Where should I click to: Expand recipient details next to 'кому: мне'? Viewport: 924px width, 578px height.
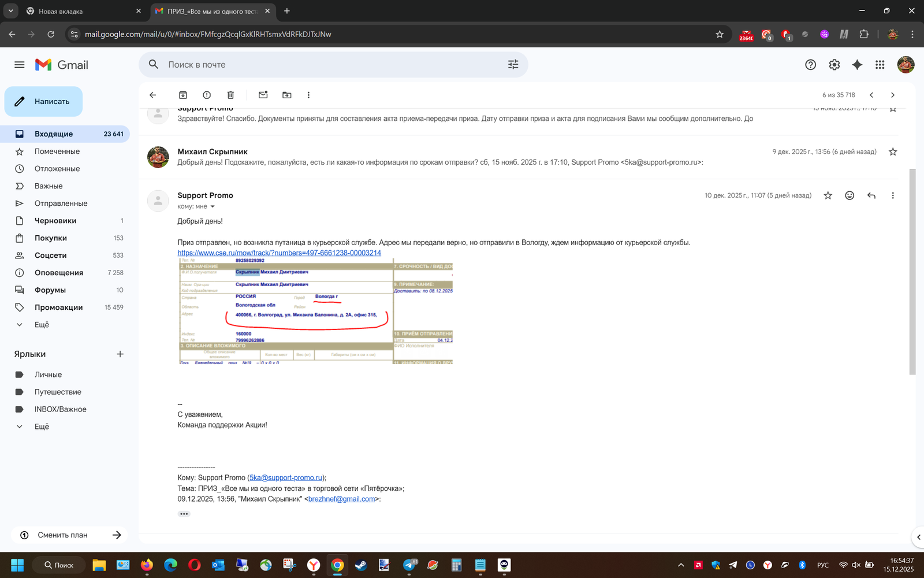pyautogui.click(x=213, y=206)
